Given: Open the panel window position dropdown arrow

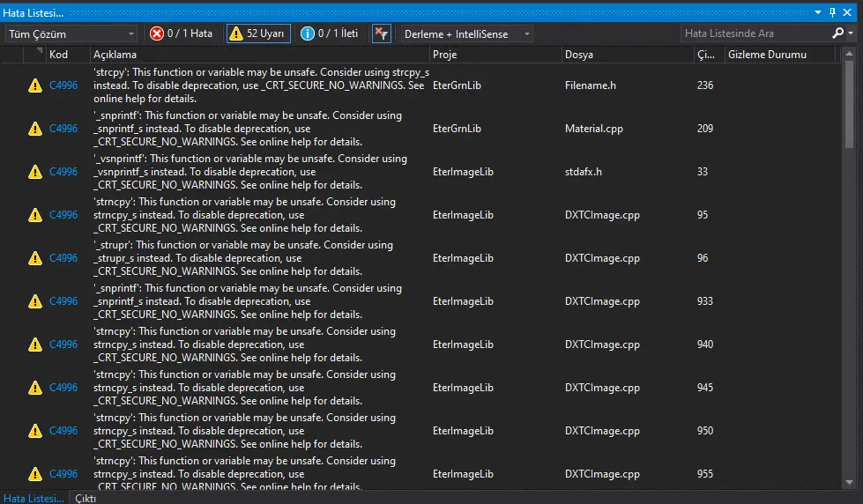Looking at the screenshot, I should (818, 12).
